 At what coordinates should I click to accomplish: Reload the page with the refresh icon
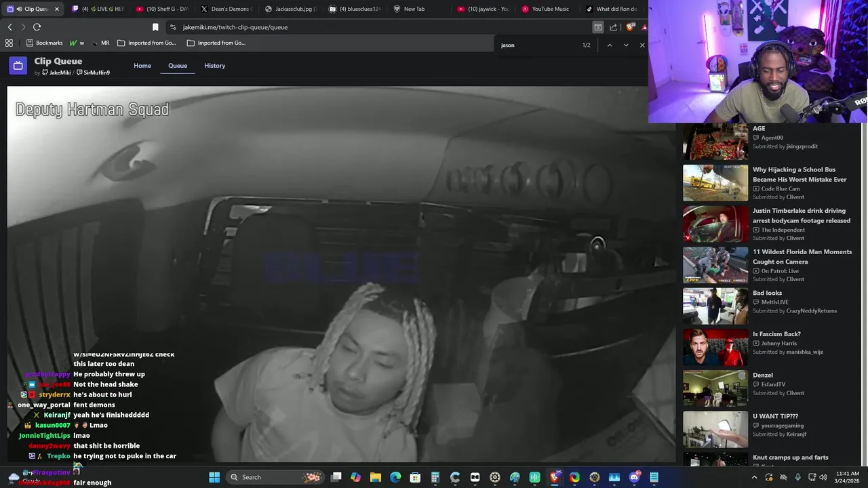tap(37, 27)
